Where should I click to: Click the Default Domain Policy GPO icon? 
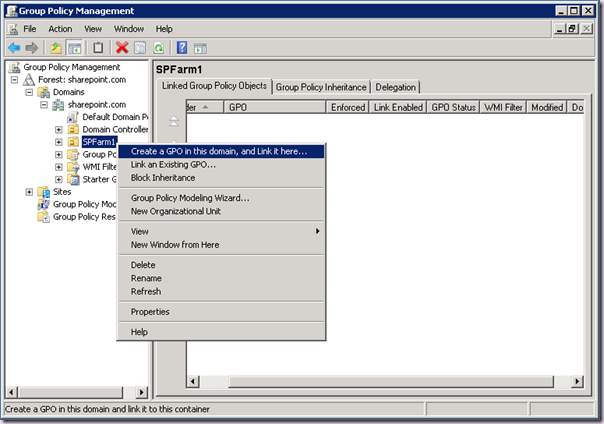pos(73,117)
